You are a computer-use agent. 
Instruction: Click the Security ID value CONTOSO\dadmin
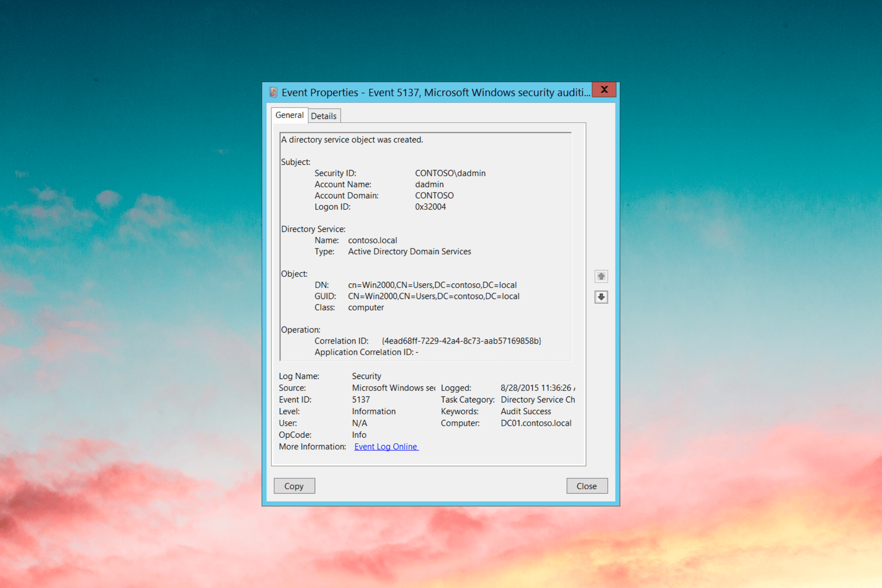coord(450,173)
